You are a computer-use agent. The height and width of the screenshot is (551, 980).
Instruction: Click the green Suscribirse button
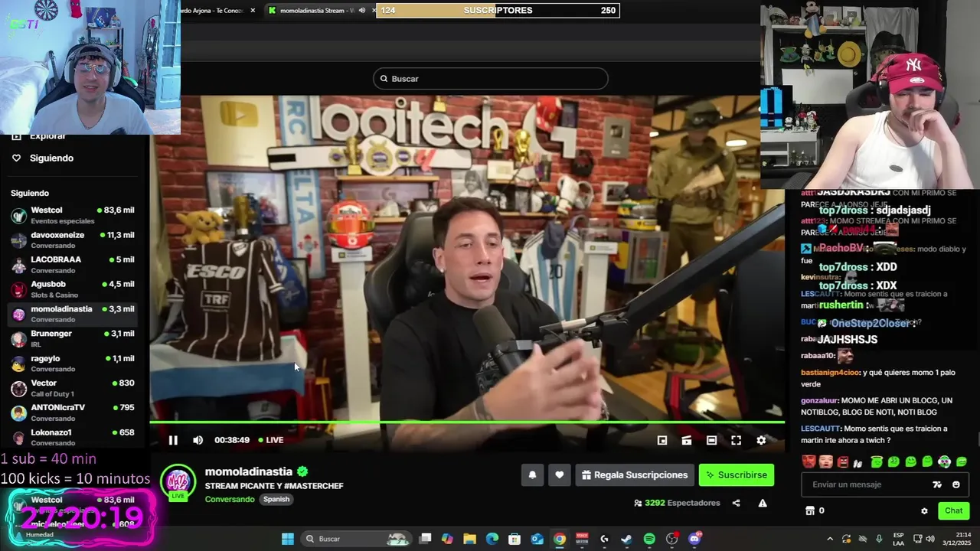click(x=737, y=475)
